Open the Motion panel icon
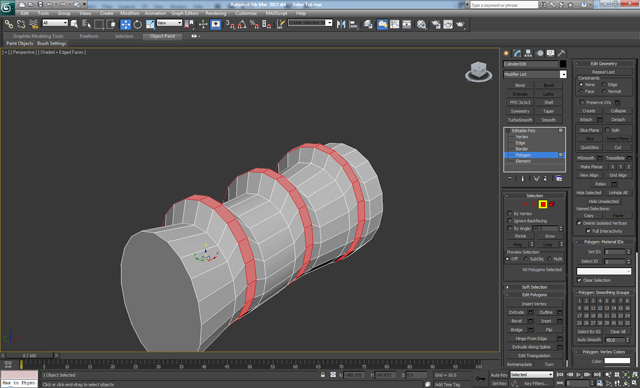 [540, 53]
